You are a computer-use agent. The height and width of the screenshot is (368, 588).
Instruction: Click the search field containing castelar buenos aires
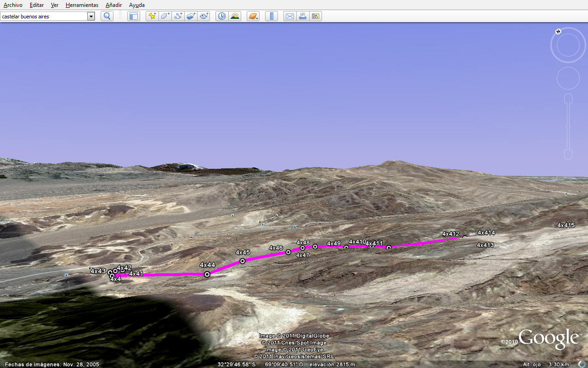[44, 16]
